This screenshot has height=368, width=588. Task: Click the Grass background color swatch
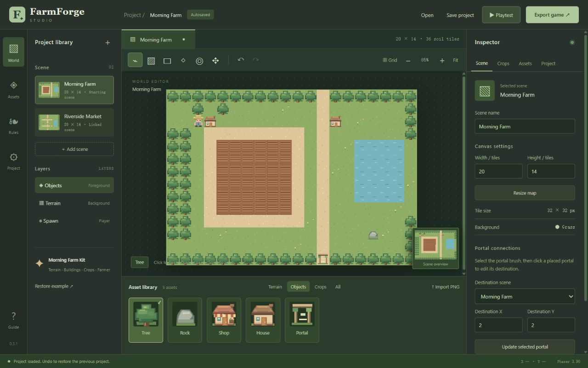(557, 227)
